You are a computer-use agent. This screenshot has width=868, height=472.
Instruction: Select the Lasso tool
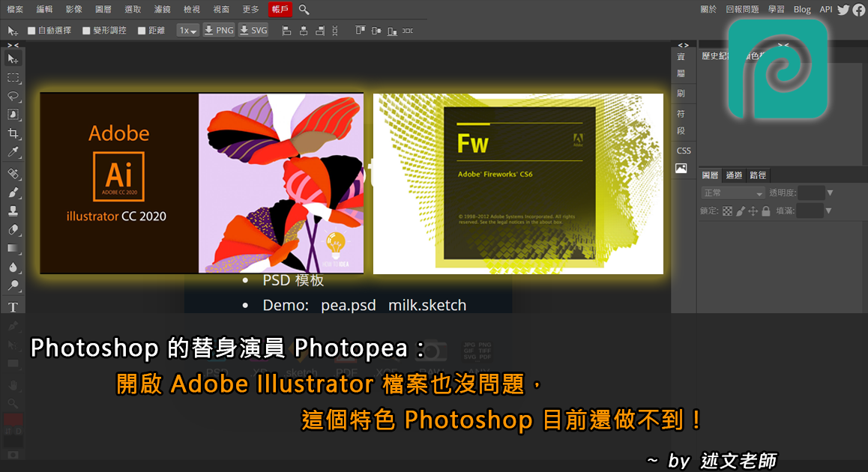point(13,97)
